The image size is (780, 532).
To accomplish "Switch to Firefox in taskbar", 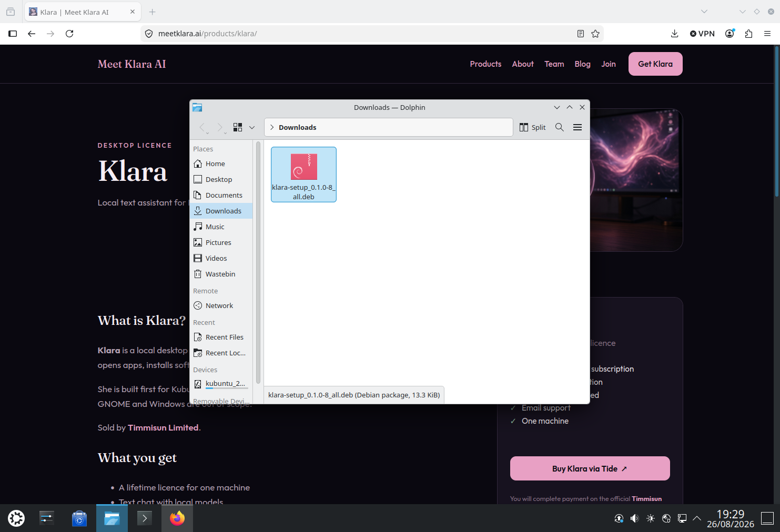I will 177,518.
